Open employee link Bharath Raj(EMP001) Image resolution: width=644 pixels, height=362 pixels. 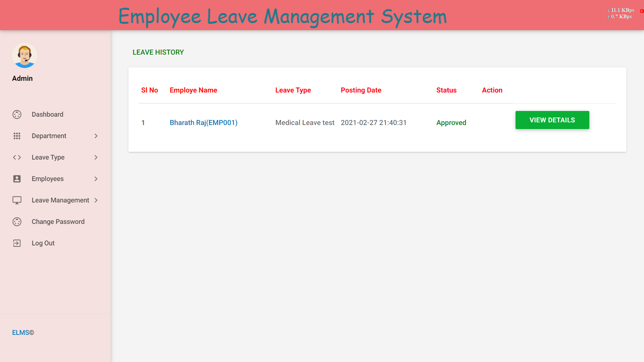coord(204,122)
